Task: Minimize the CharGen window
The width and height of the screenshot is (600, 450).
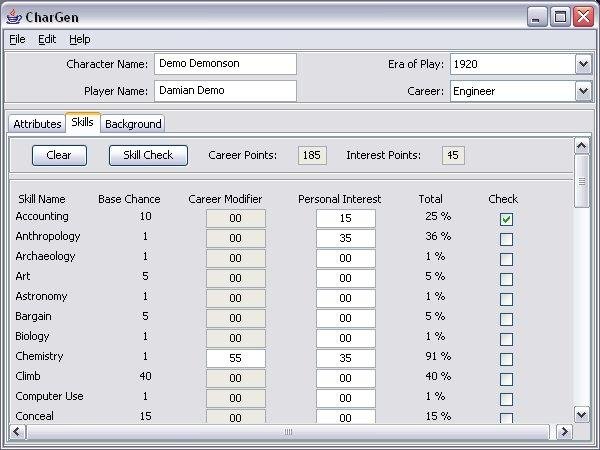Action: click(537, 17)
